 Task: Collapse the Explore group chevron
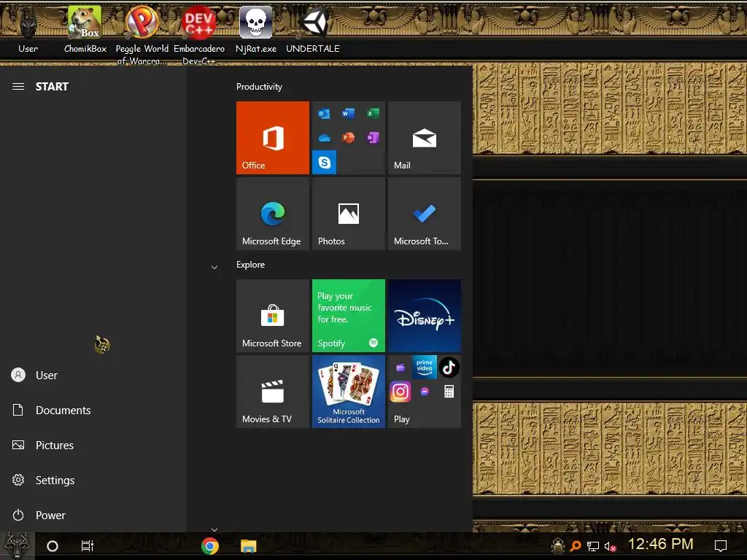(x=214, y=267)
